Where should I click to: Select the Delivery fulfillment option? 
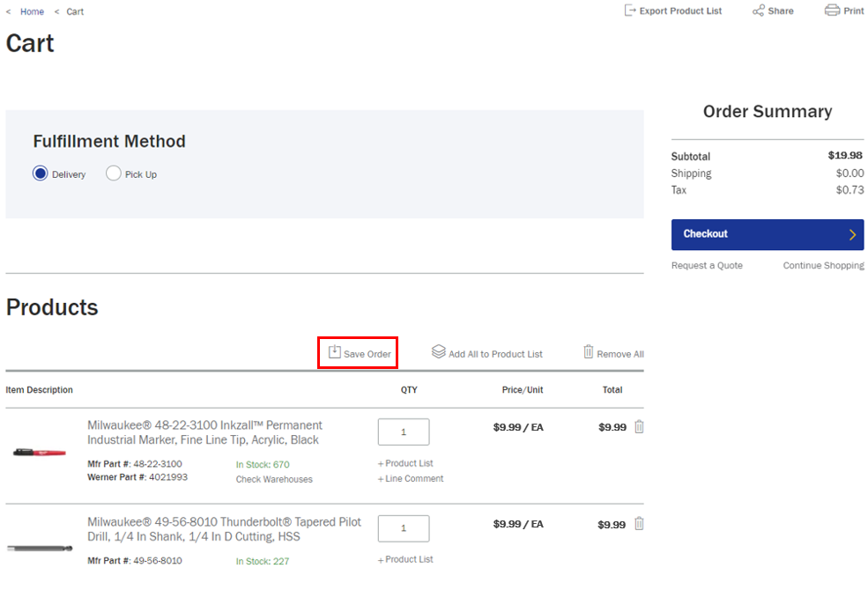pos(41,173)
